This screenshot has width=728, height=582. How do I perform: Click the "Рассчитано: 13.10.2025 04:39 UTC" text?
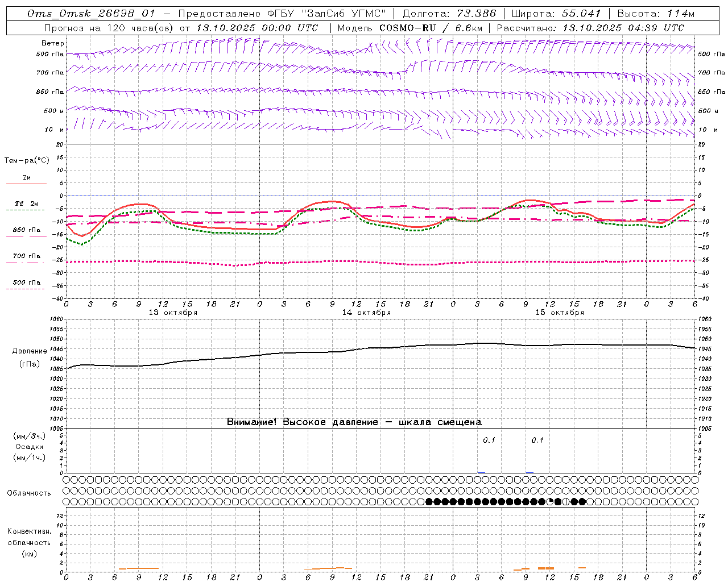(590, 28)
